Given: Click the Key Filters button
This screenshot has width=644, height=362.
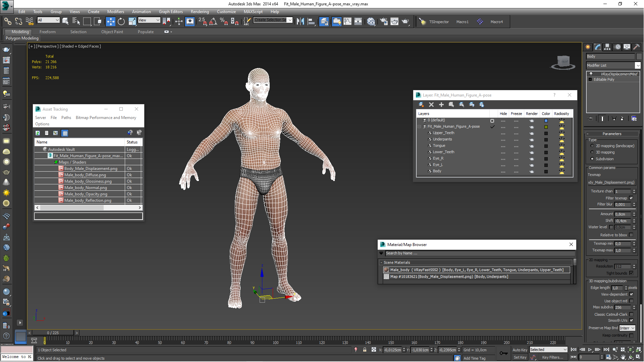Looking at the screenshot, I should (552, 357).
